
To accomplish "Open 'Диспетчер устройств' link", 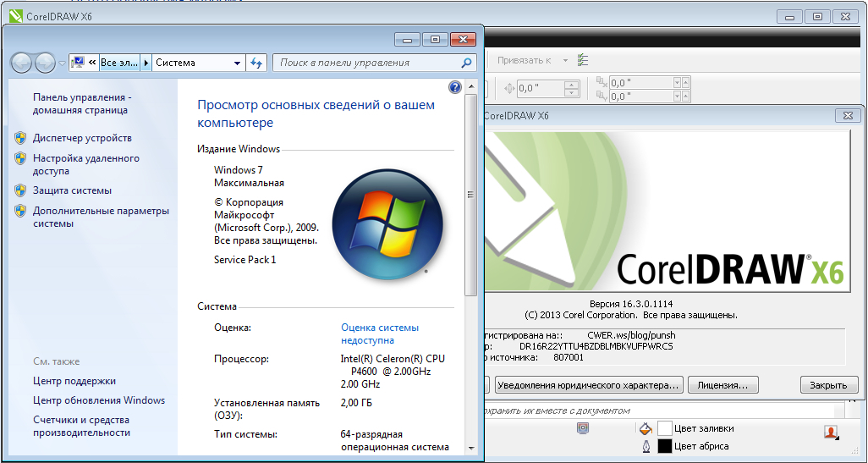I will click(82, 138).
